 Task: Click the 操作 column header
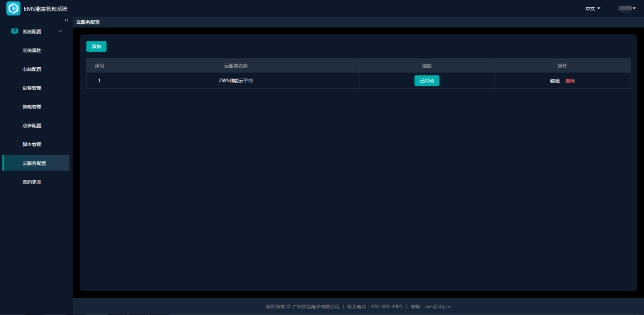click(x=562, y=66)
